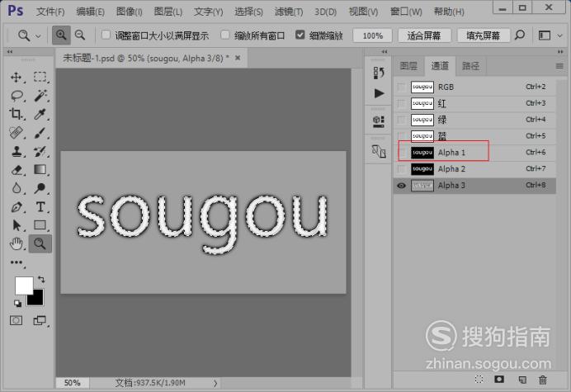
Task: Open the Channels panel flyout menu
Action: point(559,66)
